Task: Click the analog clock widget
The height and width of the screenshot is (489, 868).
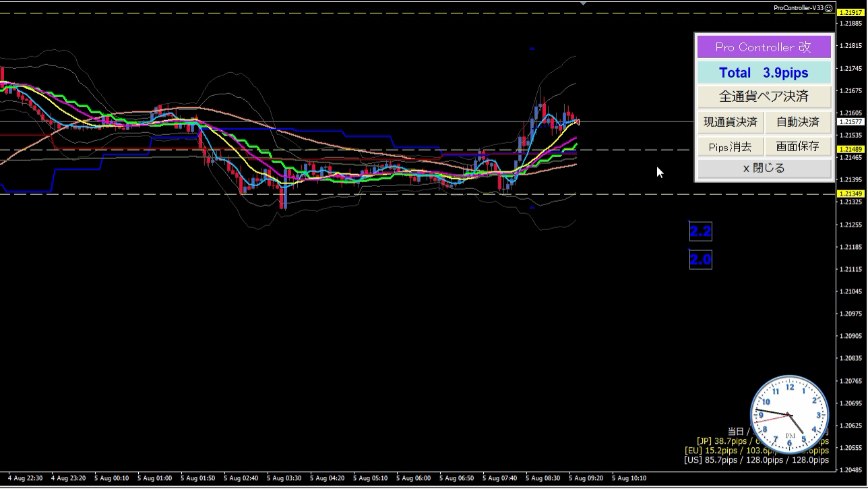Action: 789,415
